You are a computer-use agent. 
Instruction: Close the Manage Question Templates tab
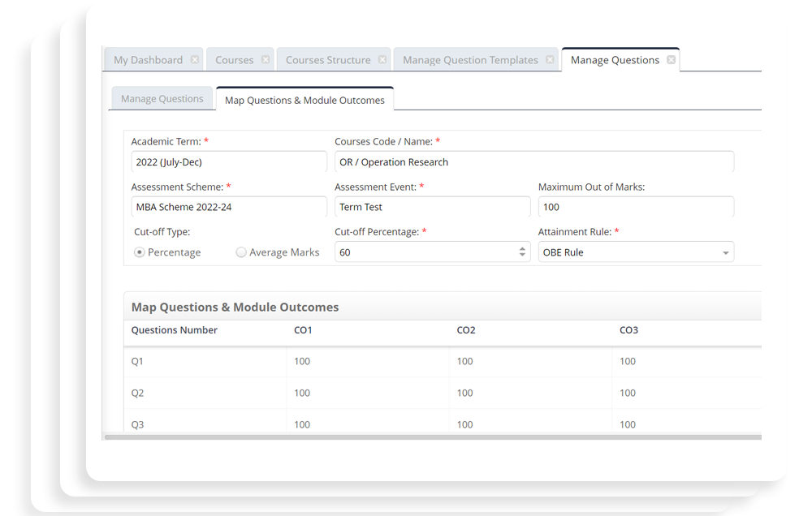click(550, 59)
